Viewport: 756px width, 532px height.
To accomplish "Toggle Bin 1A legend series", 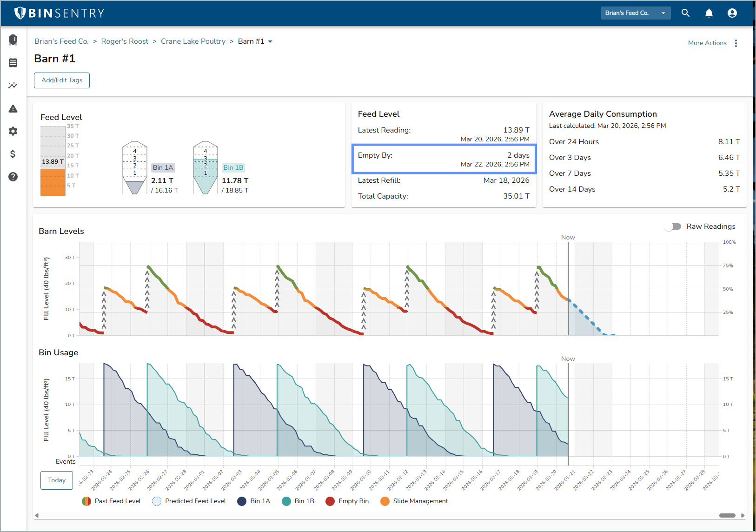I will pos(253,501).
